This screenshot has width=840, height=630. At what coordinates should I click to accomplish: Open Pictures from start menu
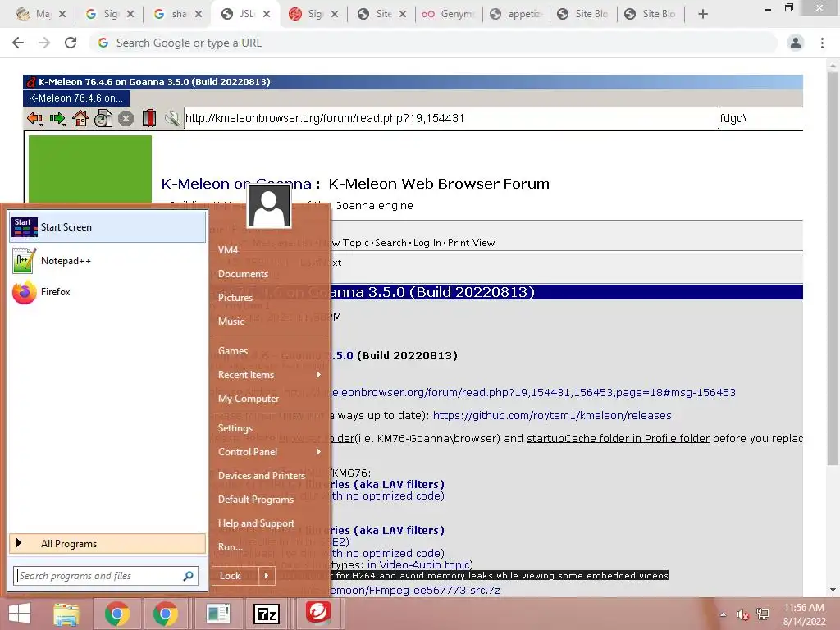coord(235,298)
